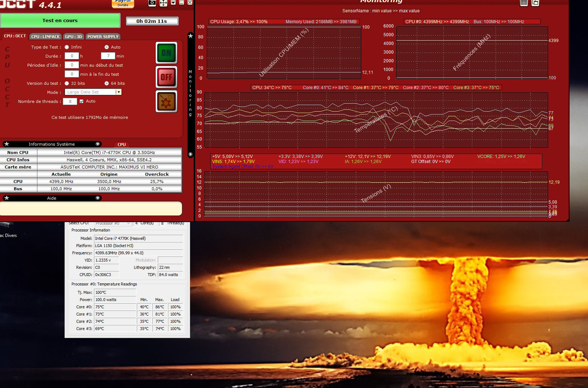
Task: Click the 4399,0 MHz current CPU value
Action: click(61, 182)
